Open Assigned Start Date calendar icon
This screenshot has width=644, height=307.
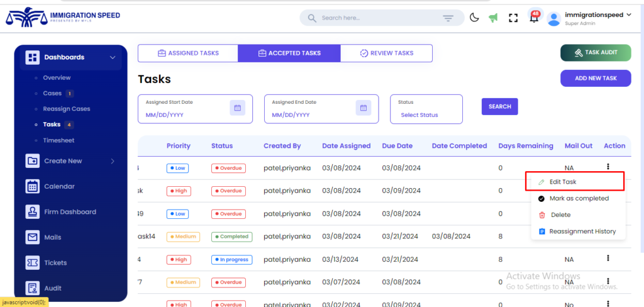click(x=237, y=108)
